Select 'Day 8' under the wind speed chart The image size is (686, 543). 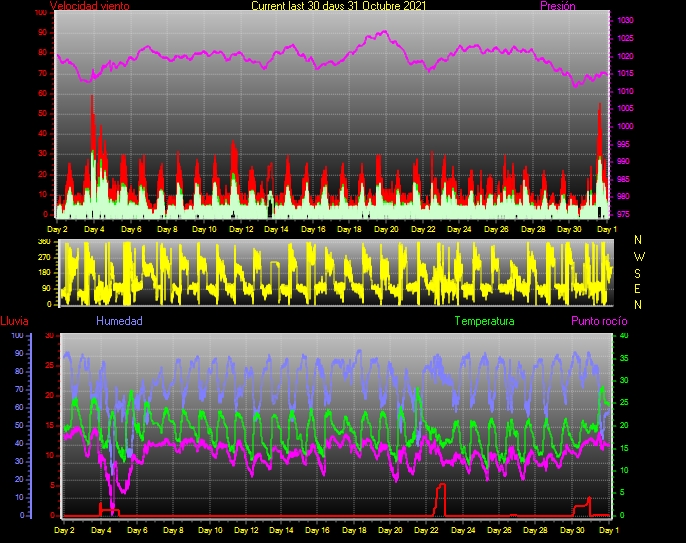[x=167, y=229]
